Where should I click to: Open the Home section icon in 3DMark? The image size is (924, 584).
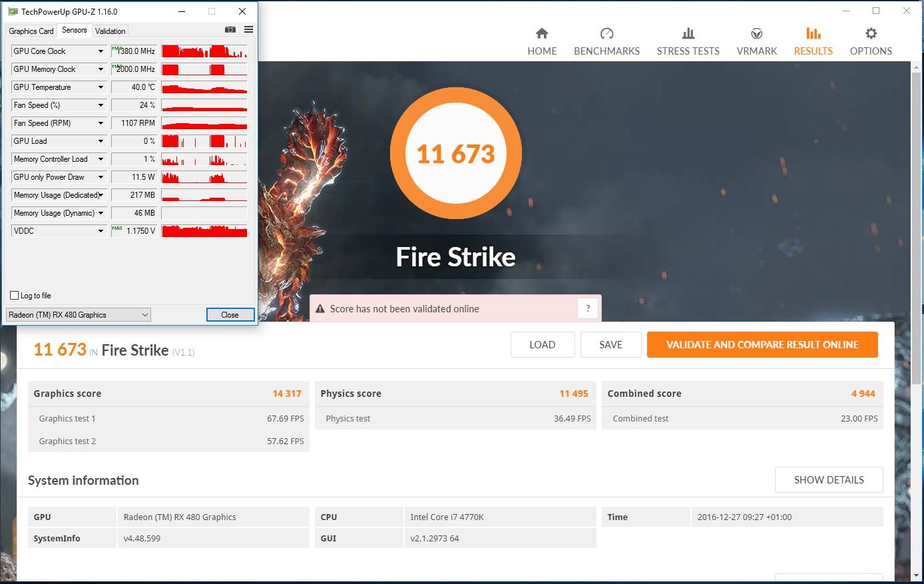pos(542,33)
